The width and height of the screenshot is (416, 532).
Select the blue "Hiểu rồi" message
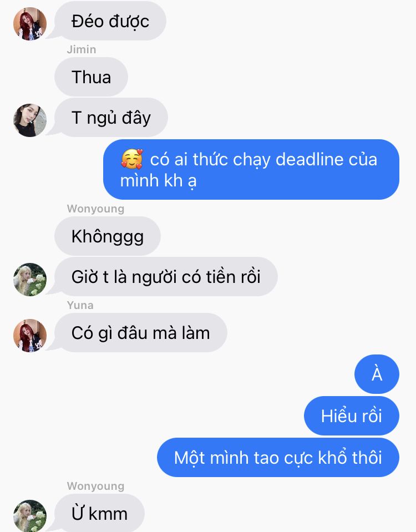point(352,416)
